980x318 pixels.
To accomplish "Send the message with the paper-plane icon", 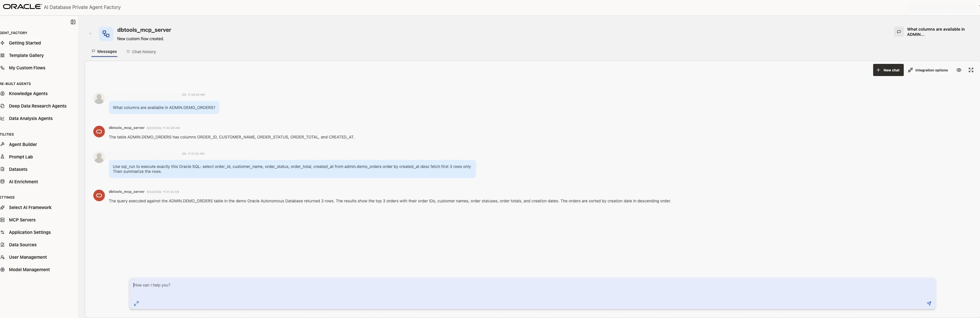I will 929,304.
